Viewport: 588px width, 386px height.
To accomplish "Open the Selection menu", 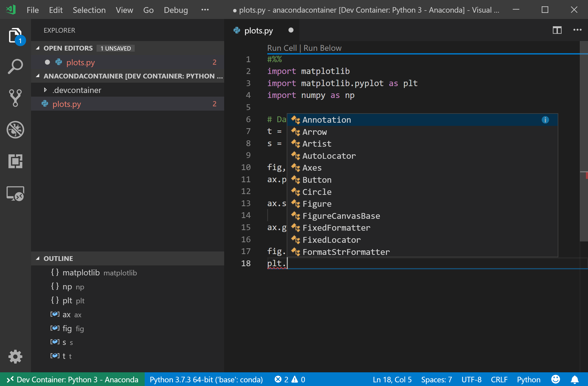I will point(89,10).
